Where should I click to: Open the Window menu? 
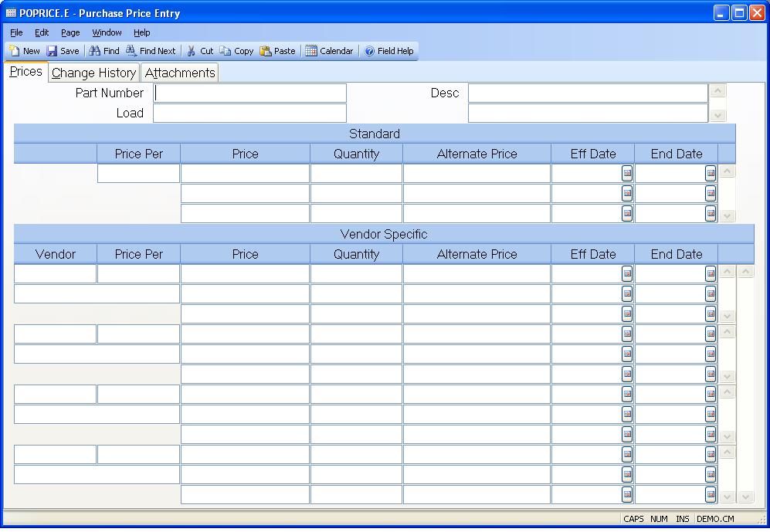(x=107, y=32)
